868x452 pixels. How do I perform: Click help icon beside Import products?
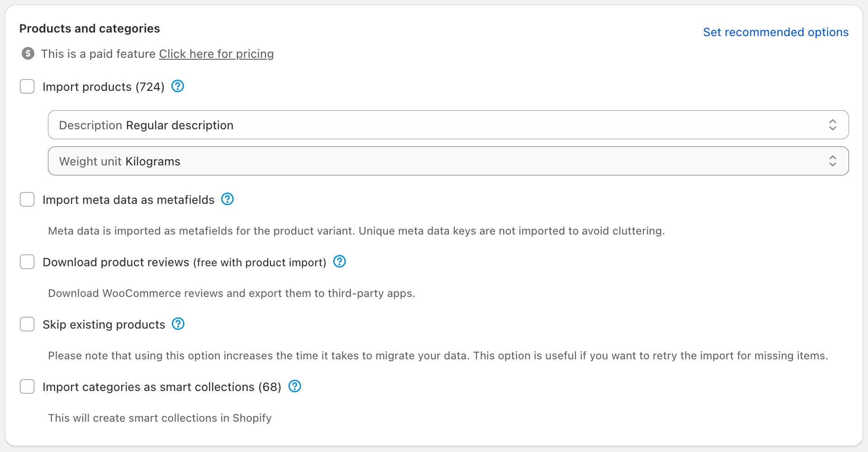(178, 86)
